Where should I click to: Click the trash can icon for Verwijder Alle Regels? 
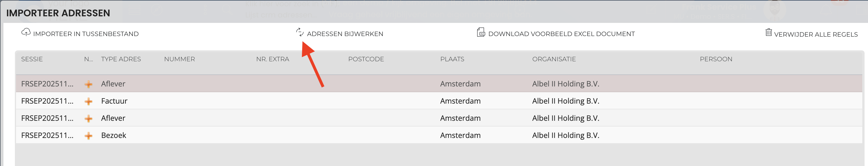coord(768,32)
